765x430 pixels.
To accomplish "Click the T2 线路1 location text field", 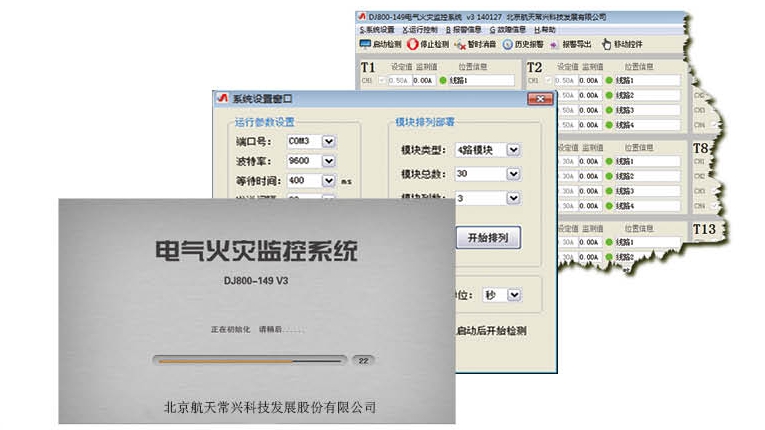I will coord(646,80).
